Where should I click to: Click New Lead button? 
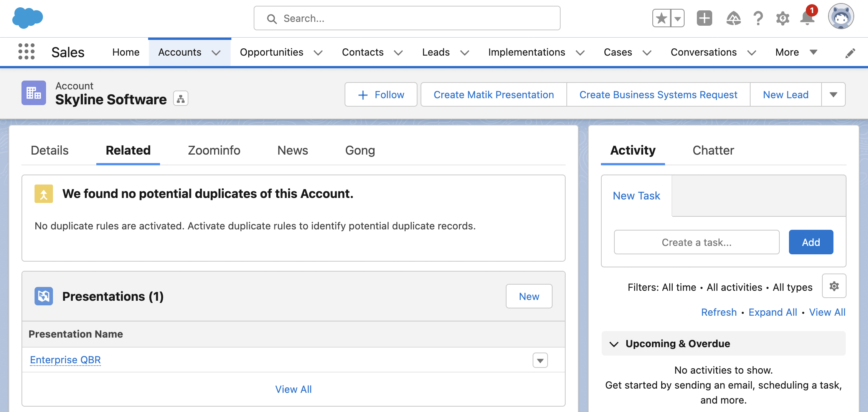pyautogui.click(x=785, y=94)
